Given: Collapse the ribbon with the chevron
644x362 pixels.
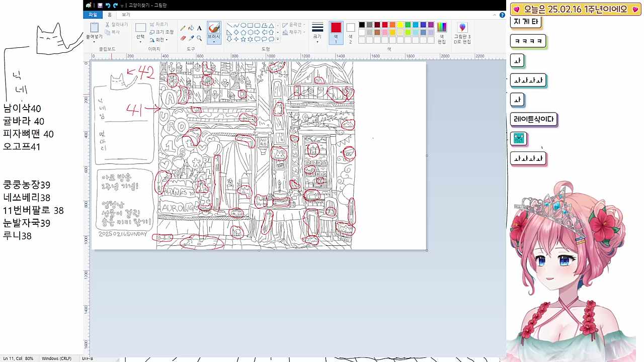Looking at the screenshot, I should click(495, 15).
